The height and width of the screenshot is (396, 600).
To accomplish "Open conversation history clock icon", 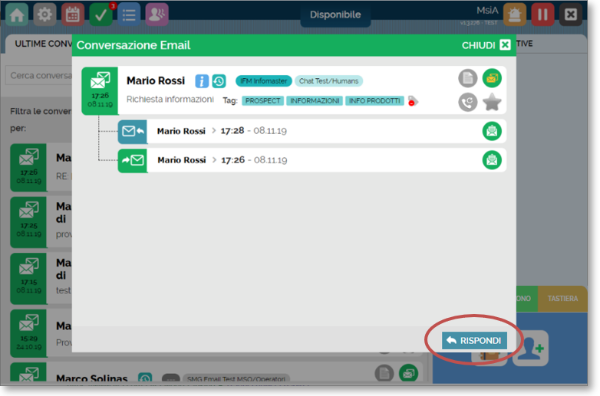I will pos(219,81).
